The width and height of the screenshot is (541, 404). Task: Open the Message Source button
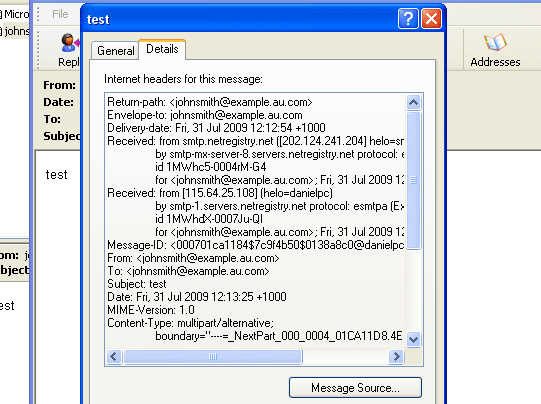(355, 387)
